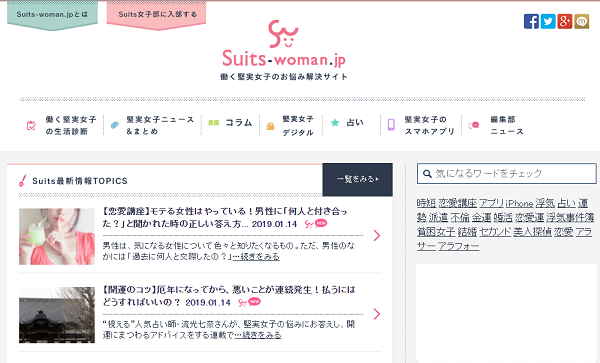Open the 【恋愛講座】モテる女性 article title

[225, 217]
